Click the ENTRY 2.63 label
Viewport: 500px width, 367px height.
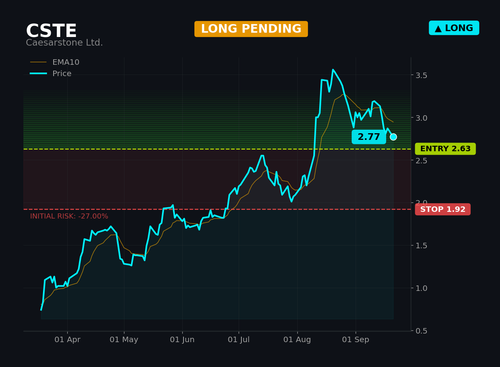[445, 149]
